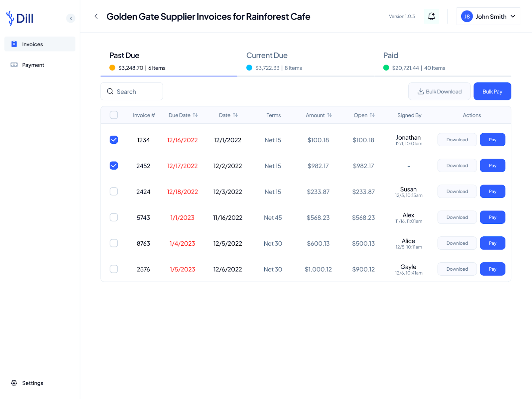
Task: Open Payment in the sidebar
Action: [40, 65]
